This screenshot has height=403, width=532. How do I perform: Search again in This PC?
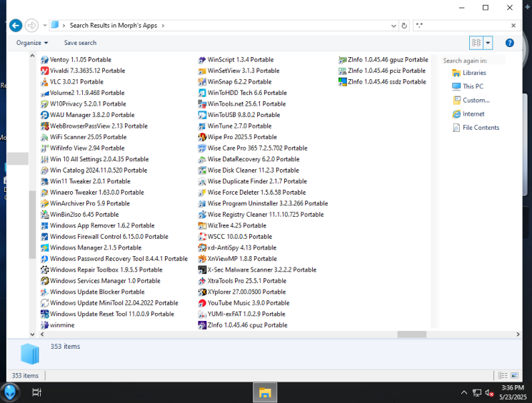pos(468,86)
